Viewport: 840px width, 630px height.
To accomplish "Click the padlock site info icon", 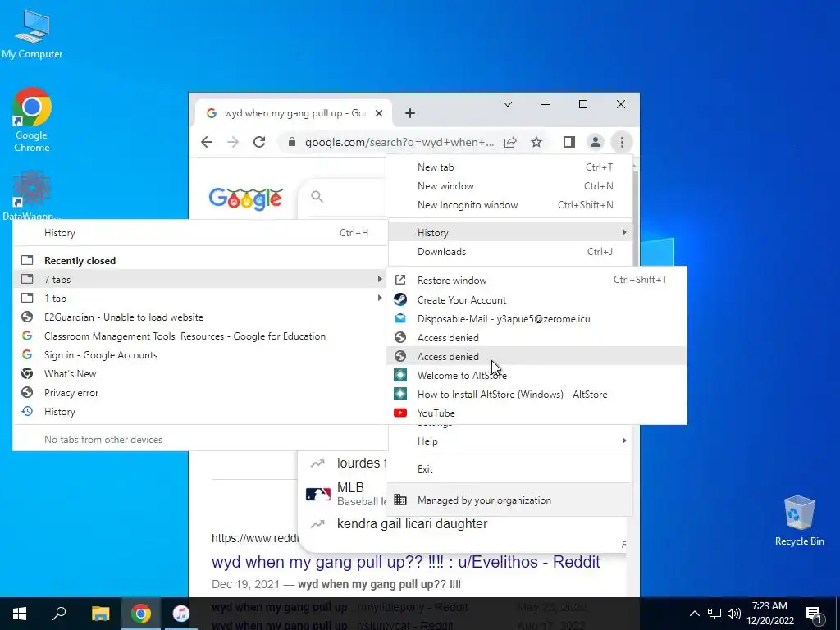I will point(291,142).
